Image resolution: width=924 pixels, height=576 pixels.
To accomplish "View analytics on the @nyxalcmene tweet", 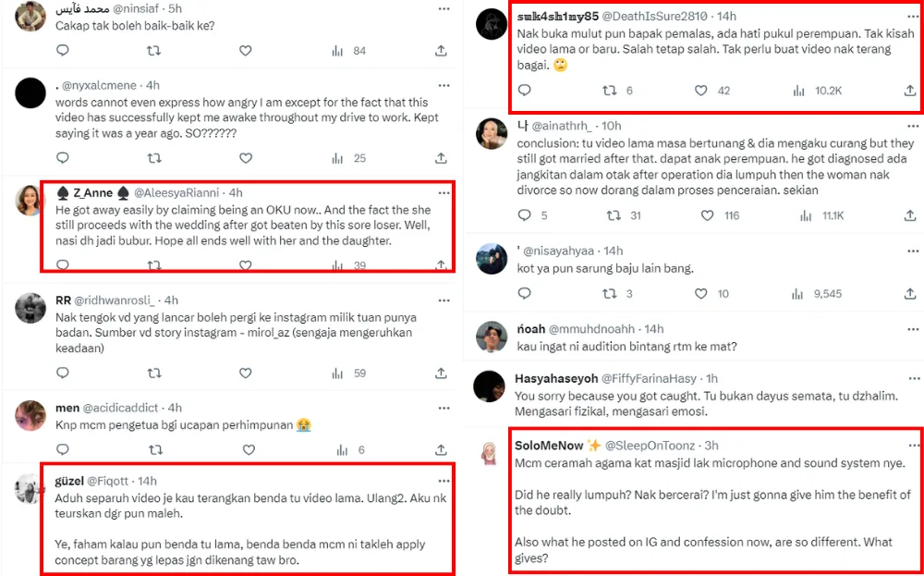I will (x=335, y=158).
